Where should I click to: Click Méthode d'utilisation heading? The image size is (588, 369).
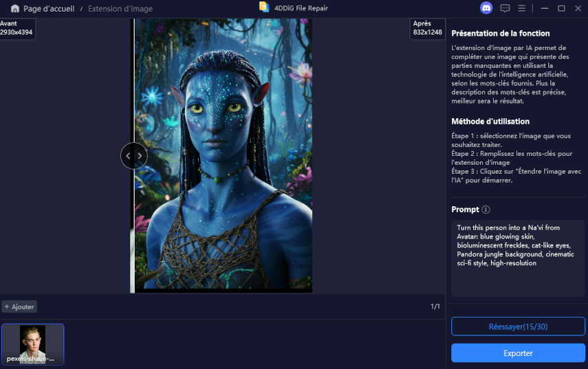click(490, 122)
